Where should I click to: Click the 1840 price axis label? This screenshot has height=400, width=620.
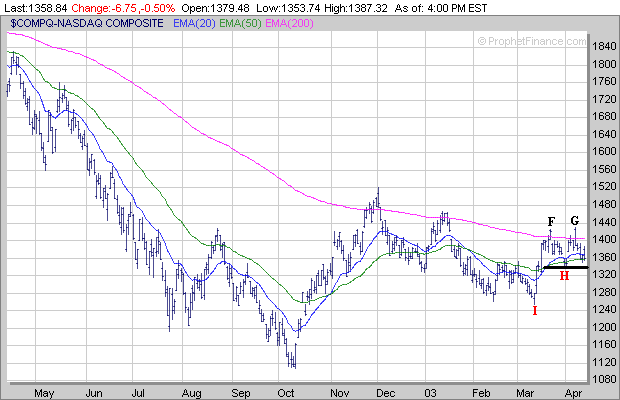click(x=604, y=46)
